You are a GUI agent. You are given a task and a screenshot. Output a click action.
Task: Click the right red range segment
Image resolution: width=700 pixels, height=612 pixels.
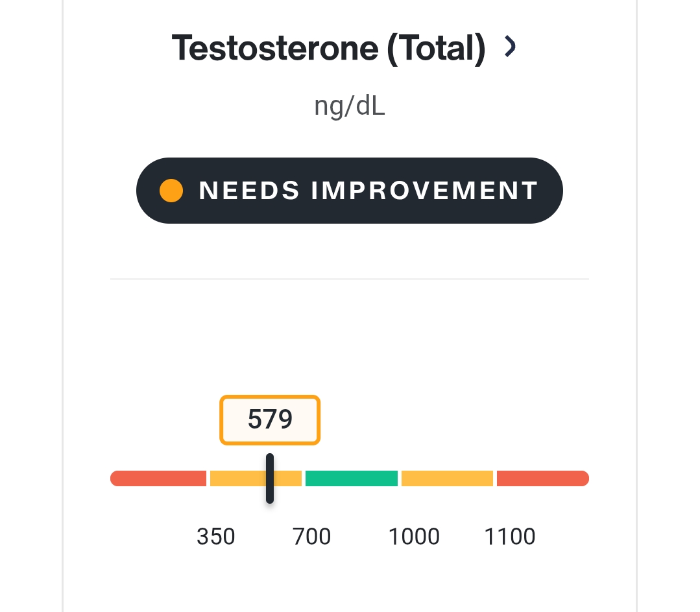point(543,478)
